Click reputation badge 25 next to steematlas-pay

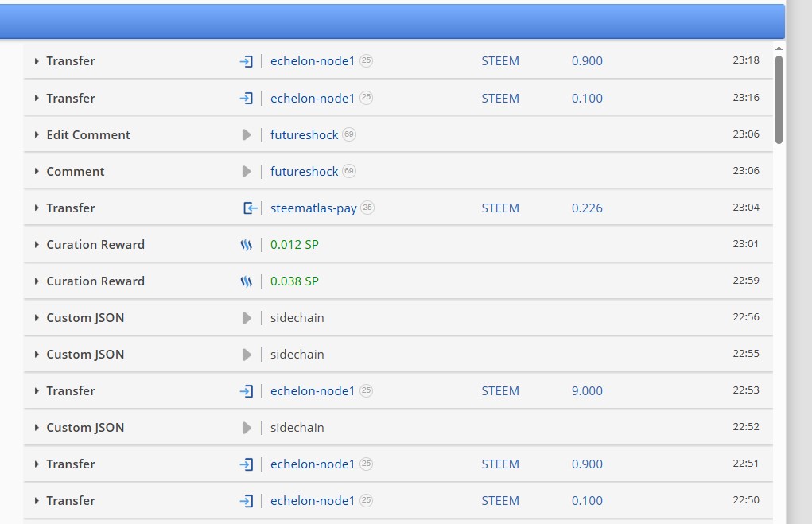click(x=367, y=208)
